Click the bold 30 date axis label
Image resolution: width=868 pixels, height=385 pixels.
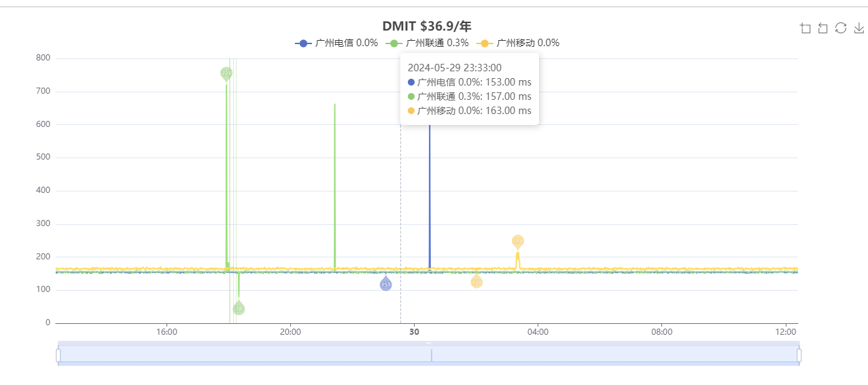pos(414,332)
